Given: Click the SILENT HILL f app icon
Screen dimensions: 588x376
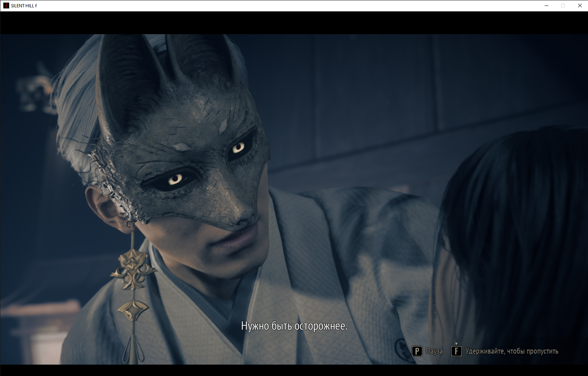Looking at the screenshot, I should (6, 6).
